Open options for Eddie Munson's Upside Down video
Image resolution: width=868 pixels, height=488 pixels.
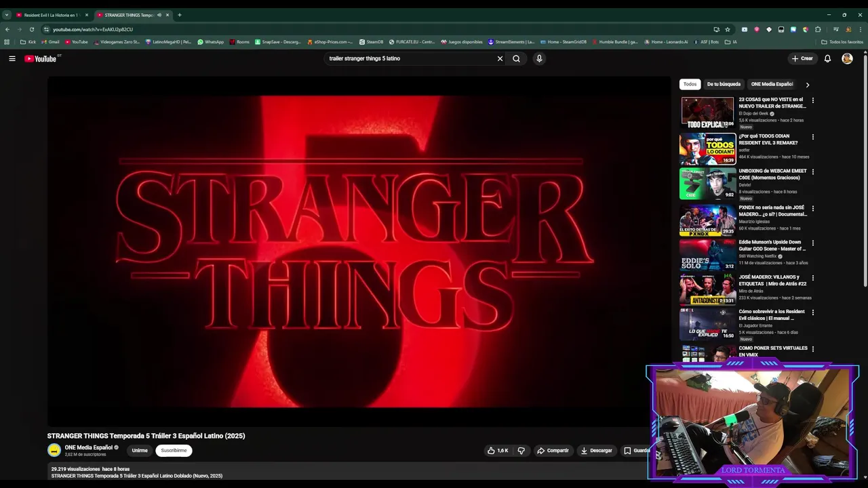point(812,243)
